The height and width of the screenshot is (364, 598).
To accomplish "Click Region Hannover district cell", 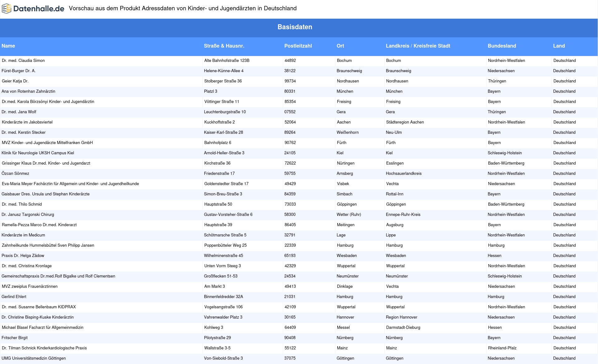I will coord(401,317).
